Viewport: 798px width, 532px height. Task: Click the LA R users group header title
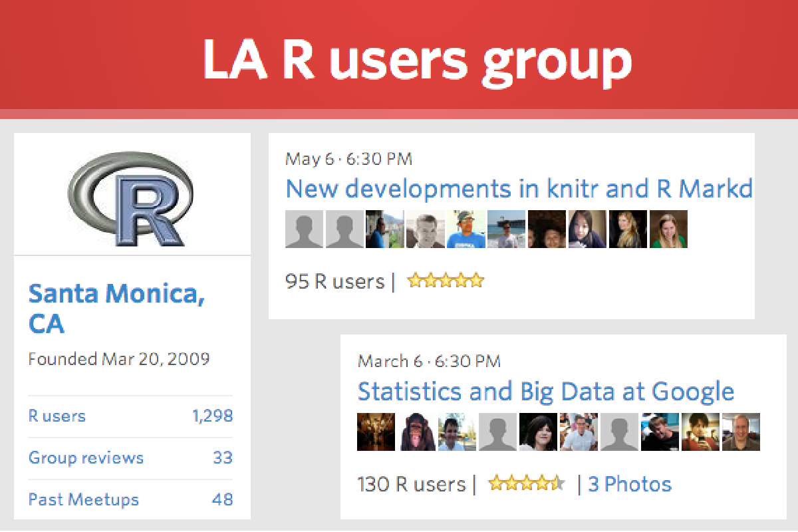pos(417,61)
